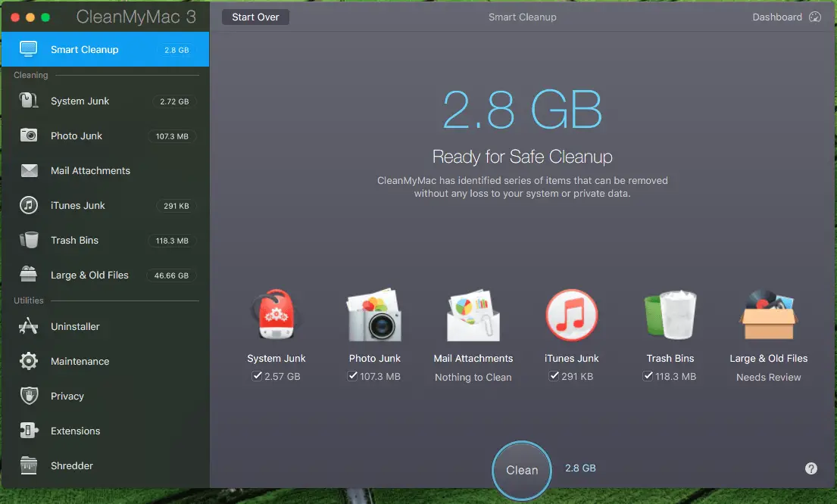Click the Ready for Safe Cleanup heading
The image size is (837, 504).
522,157
